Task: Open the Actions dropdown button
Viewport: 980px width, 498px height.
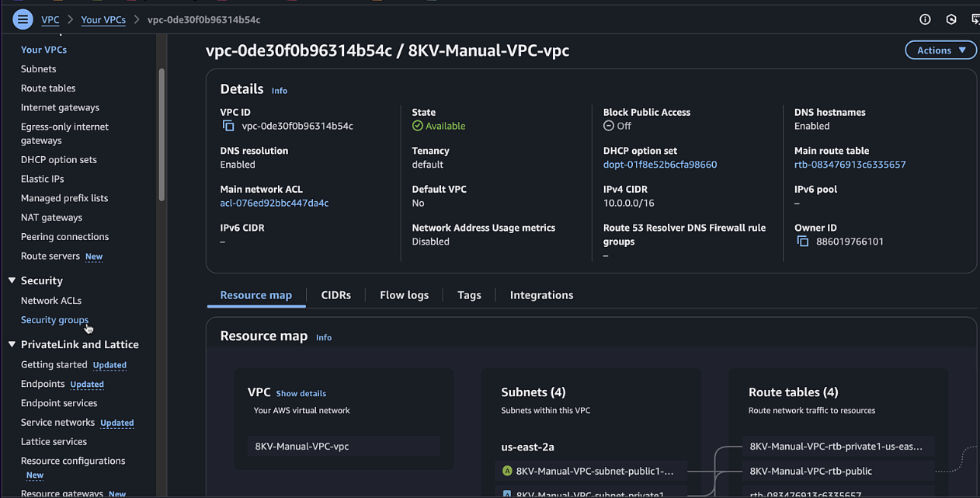Action: click(941, 50)
